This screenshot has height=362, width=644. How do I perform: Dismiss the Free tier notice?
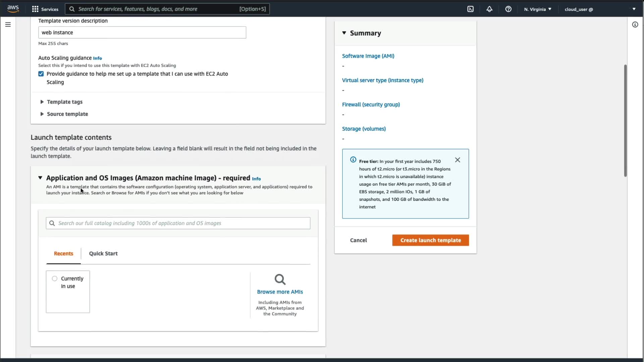[458, 160]
